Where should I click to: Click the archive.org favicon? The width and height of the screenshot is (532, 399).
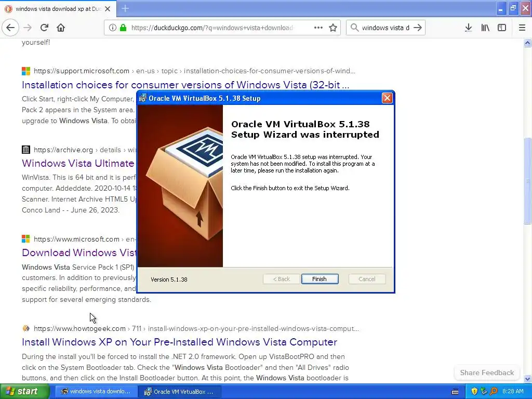pos(26,150)
